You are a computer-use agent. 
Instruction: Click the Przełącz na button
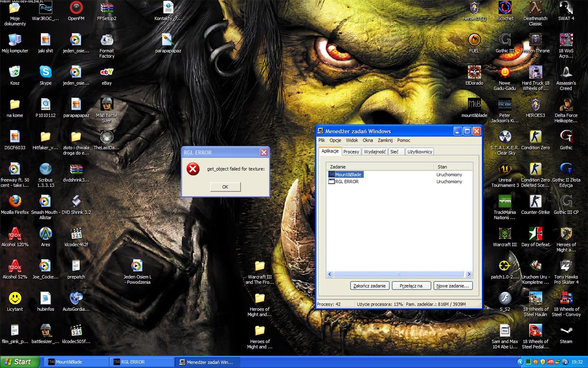pos(411,286)
